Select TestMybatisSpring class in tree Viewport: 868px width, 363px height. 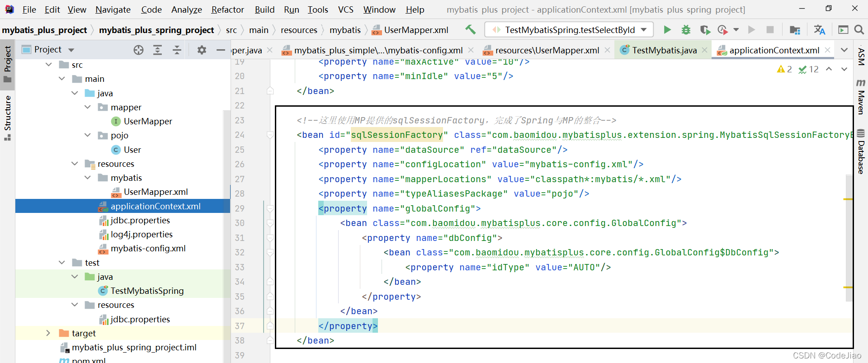(x=147, y=291)
